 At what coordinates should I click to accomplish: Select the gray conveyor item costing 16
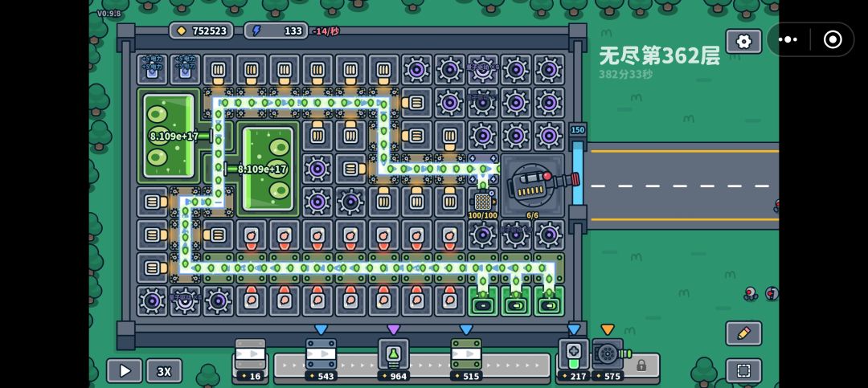(x=250, y=360)
